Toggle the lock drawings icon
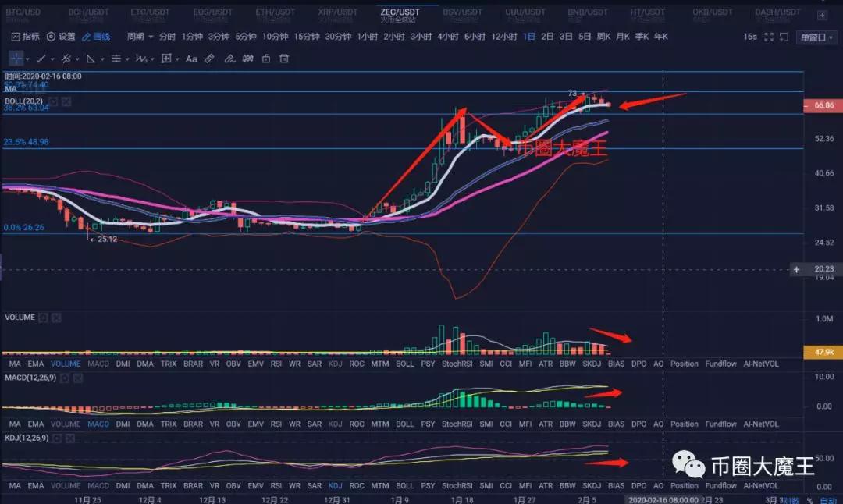The height and width of the screenshot is (504, 843). [266, 59]
